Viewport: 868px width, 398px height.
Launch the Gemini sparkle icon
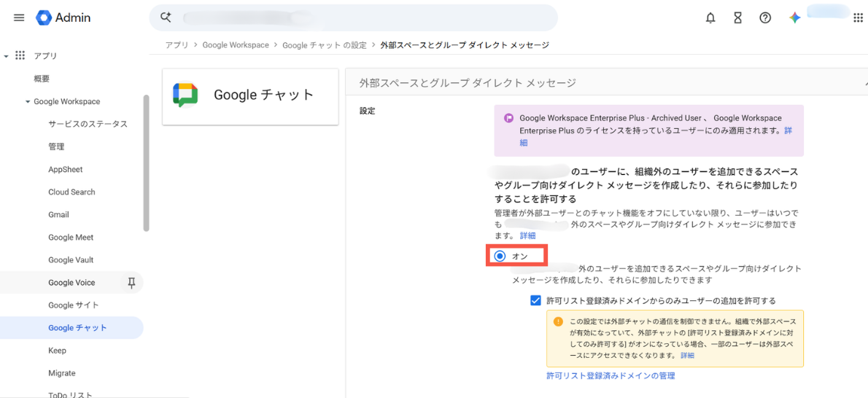(x=795, y=17)
